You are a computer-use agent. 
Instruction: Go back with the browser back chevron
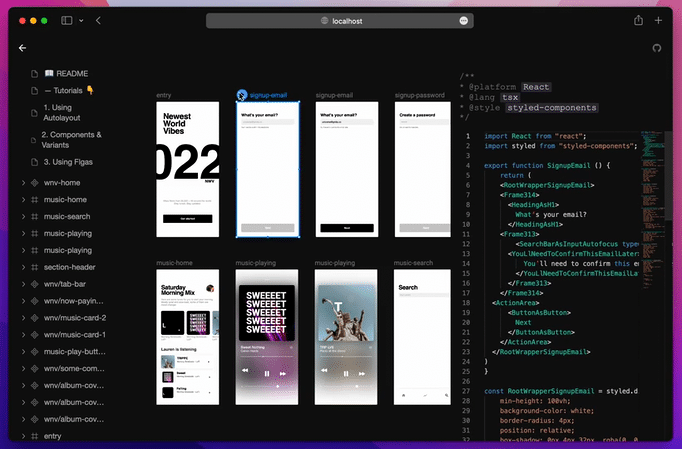(98, 20)
